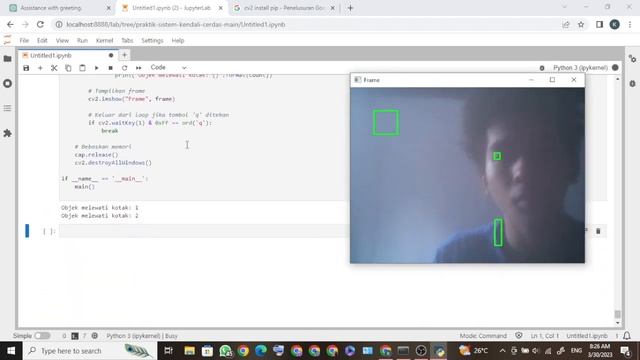Interrupt the kernel with the stop icon
Viewport: 640px width, 360px height.
pyautogui.click(x=110, y=68)
